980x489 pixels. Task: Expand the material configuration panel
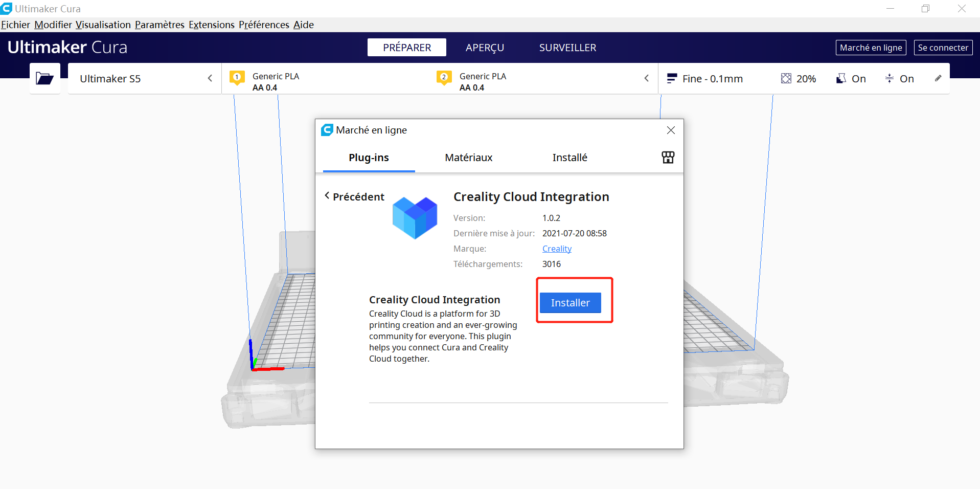point(646,78)
